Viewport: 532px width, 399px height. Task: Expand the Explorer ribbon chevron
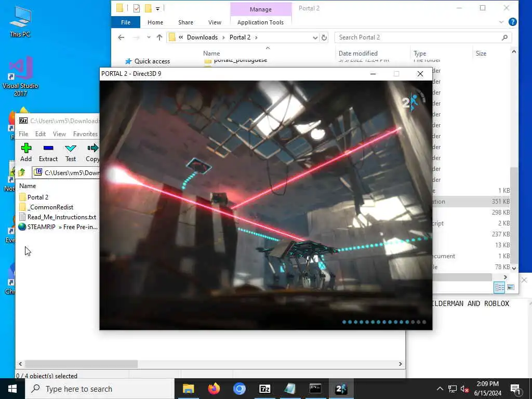[501, 22]
